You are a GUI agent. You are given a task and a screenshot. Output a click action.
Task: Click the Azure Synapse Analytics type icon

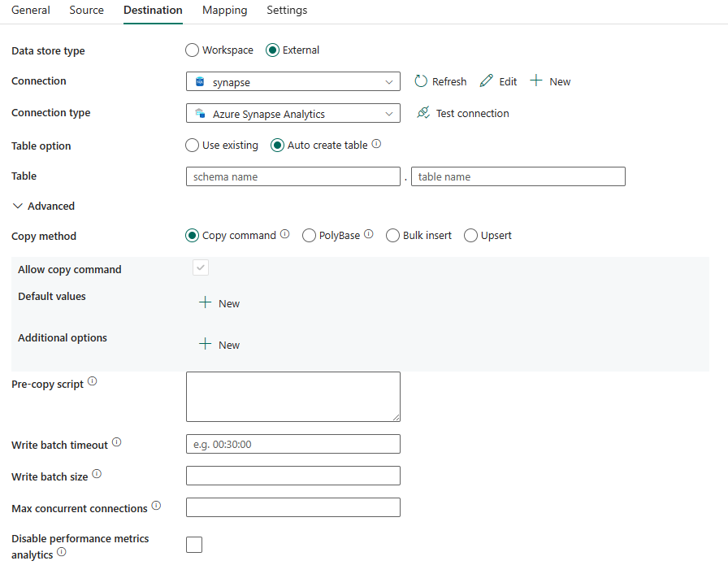200,113
